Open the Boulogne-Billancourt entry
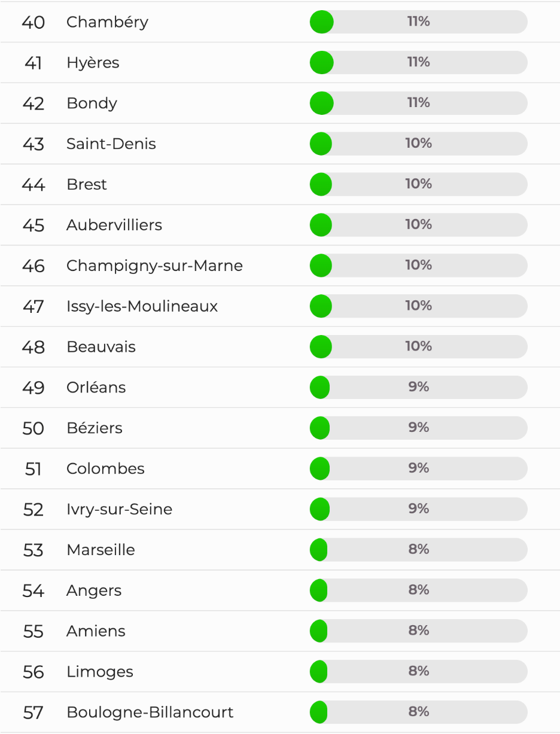560x734 pixels. pyautogui.click(x=150, y=712)
